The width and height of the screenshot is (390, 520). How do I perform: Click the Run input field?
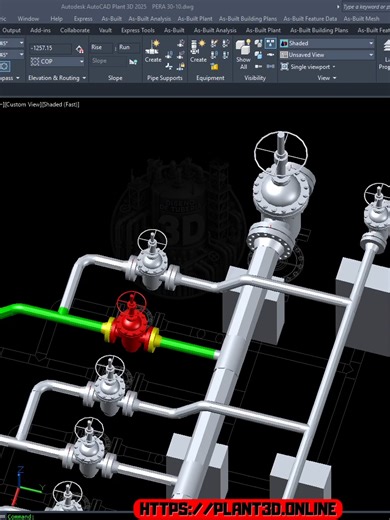coord(129,47)
